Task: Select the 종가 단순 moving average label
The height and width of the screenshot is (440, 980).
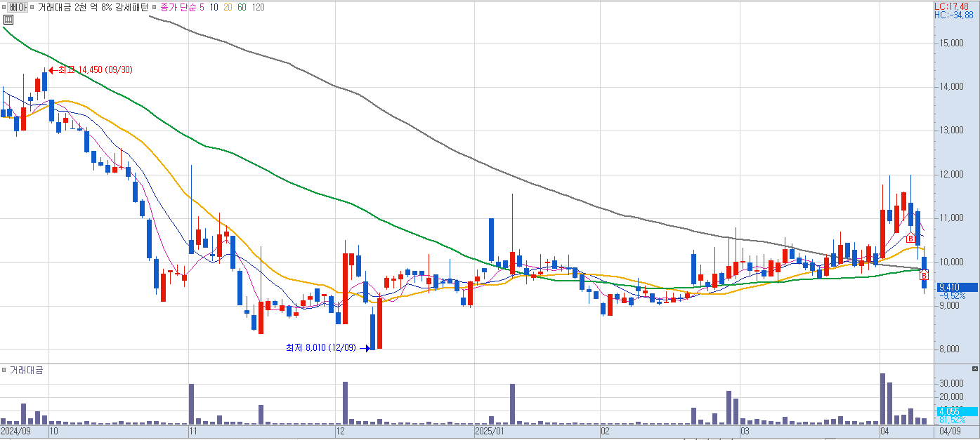Action: point(178,7)
